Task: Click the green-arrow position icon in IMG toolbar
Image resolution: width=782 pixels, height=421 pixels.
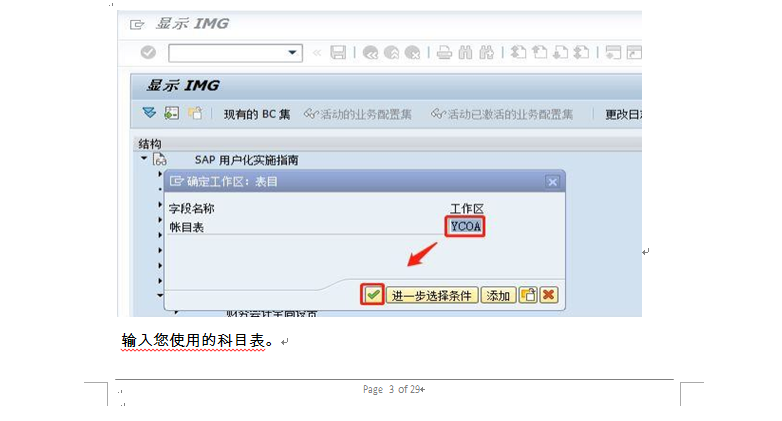Action: pos(172,113)
